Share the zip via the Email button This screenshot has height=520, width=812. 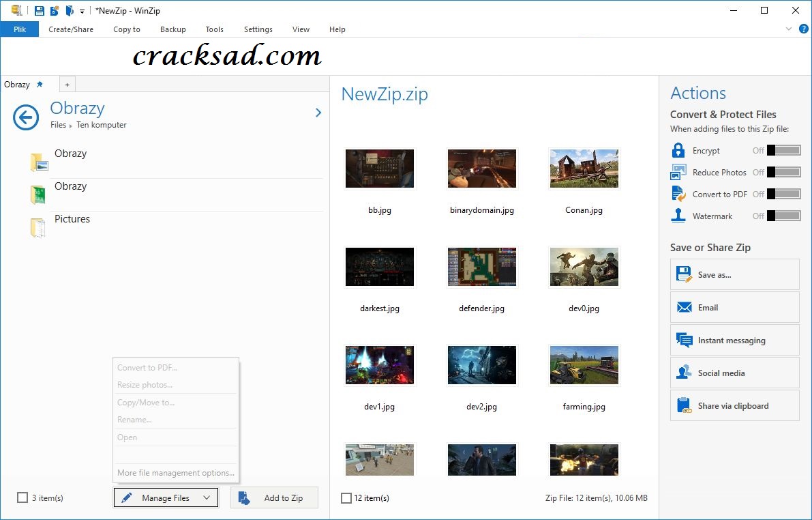point(735,308)
